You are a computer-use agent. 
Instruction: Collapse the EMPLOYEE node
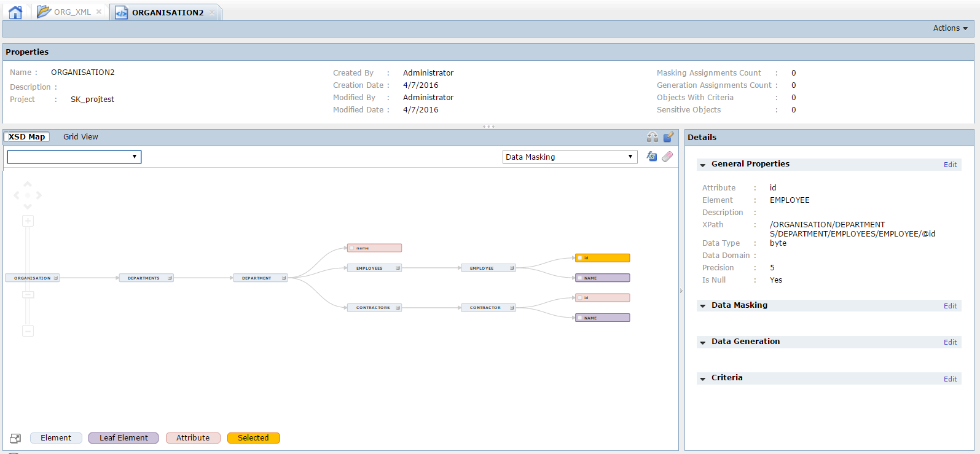click(x=512, y=268)
